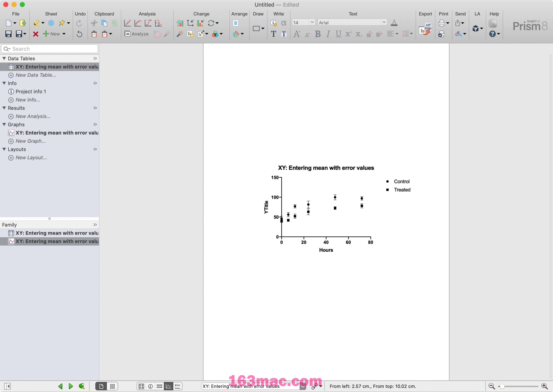Click the Export tiff bmp icon
The image size is (553, 392).
425,29
